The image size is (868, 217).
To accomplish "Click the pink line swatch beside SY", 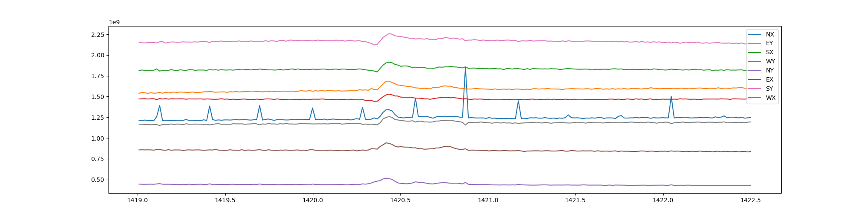I will (x=755, y=89).
